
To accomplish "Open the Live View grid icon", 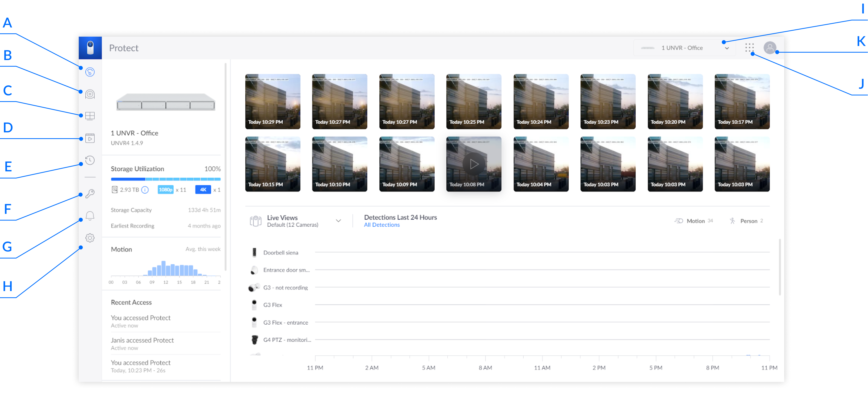I will pos(90,116).
